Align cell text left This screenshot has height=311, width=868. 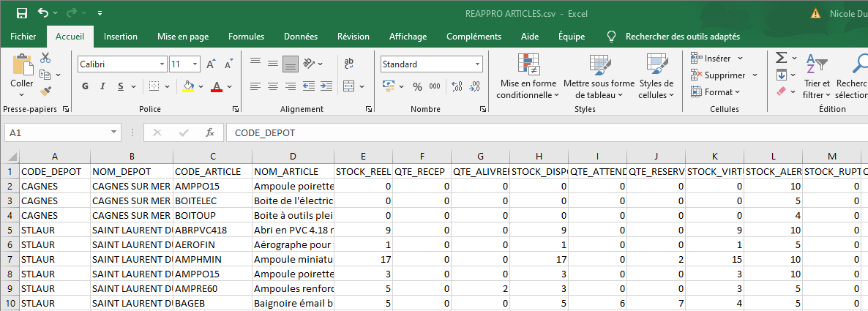click(x=255, y=86)
